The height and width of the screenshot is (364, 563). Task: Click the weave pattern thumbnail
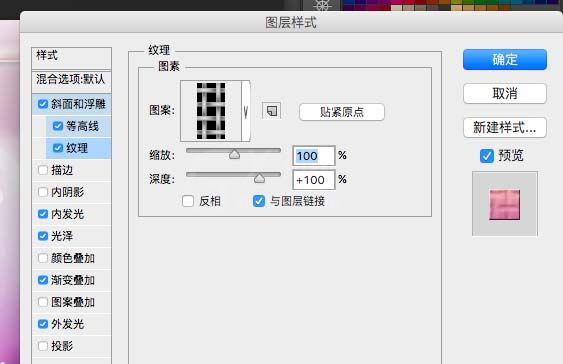[x=211, y=111]
